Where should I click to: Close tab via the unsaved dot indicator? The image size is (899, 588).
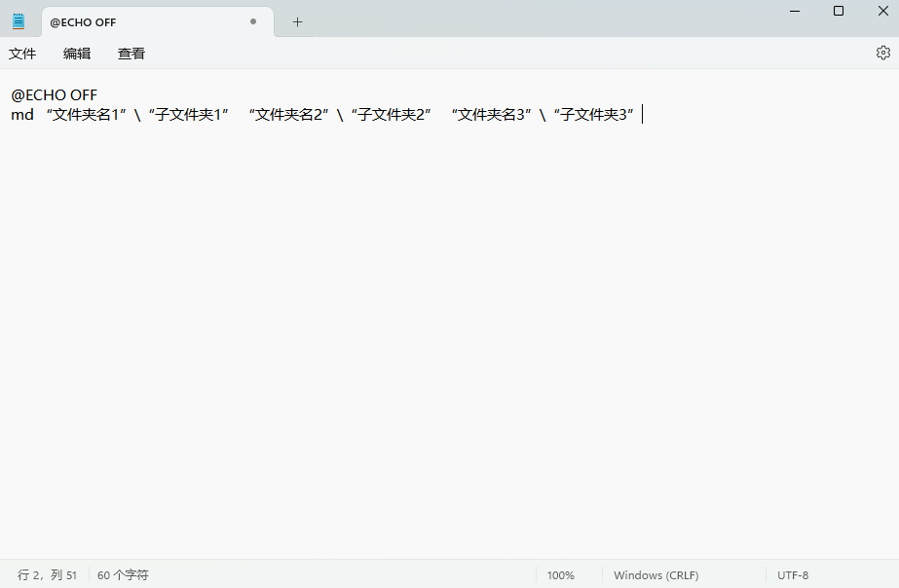pyautogui.click(x=253, y=21)
